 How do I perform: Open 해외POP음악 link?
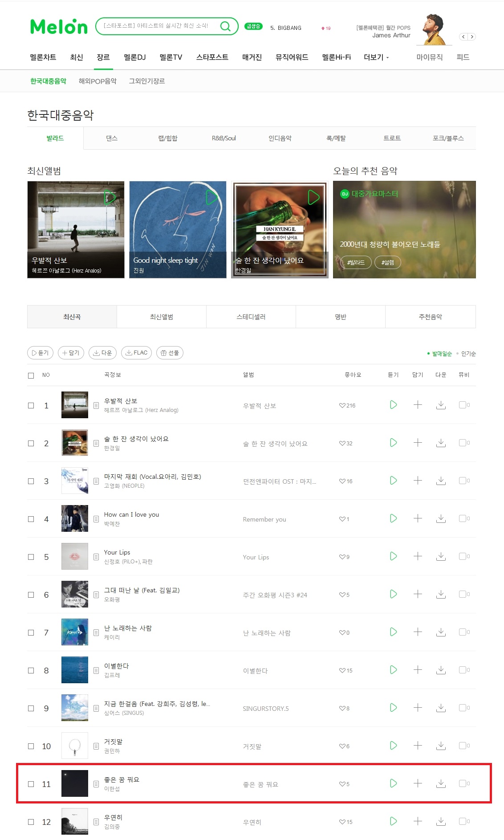point(98,81)
